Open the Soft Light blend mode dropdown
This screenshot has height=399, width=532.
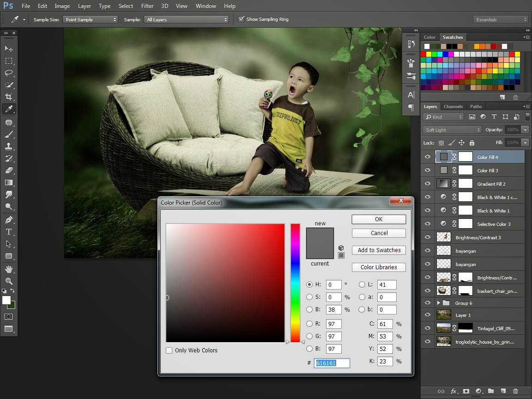click(x=452, y=130)
